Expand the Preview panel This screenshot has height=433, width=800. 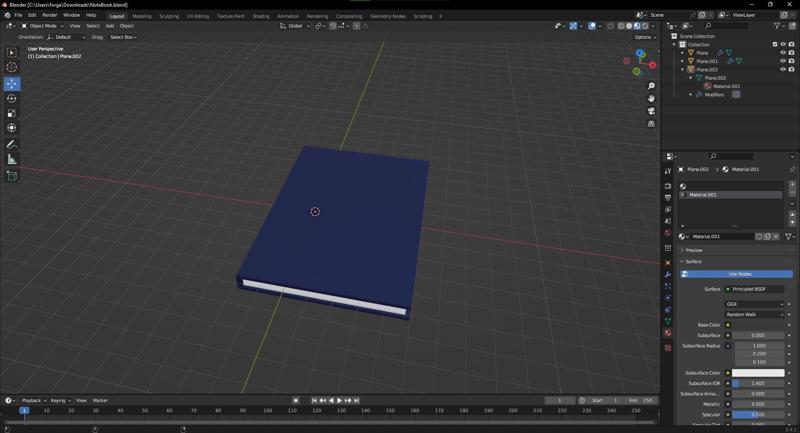tap(694, 250)
